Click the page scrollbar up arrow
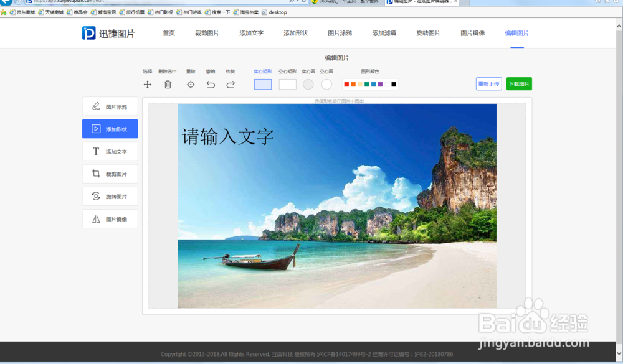This screenshot has width=623, height=364. pyautogui.click(x=619, y=26)
